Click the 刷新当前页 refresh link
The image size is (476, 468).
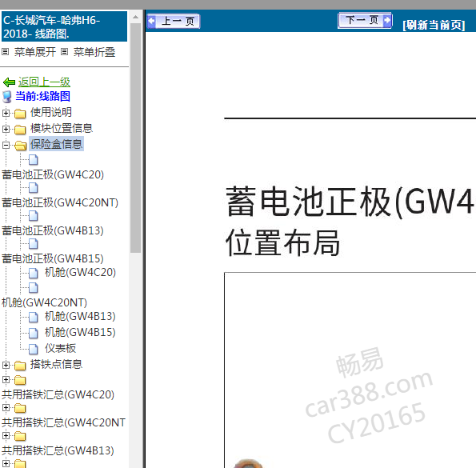pyautogui.click(x=434, y=25)
